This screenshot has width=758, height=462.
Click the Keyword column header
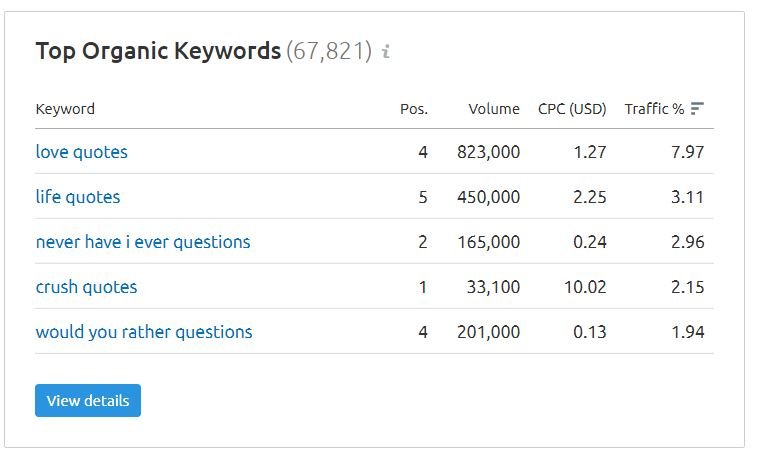tap(65, 109)
